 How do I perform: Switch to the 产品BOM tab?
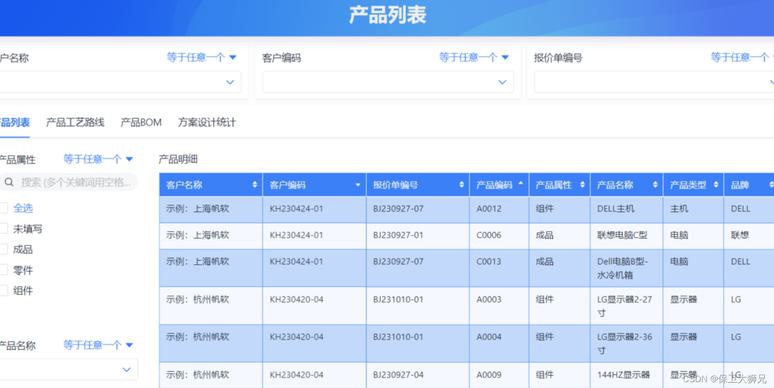pos(141,122)
